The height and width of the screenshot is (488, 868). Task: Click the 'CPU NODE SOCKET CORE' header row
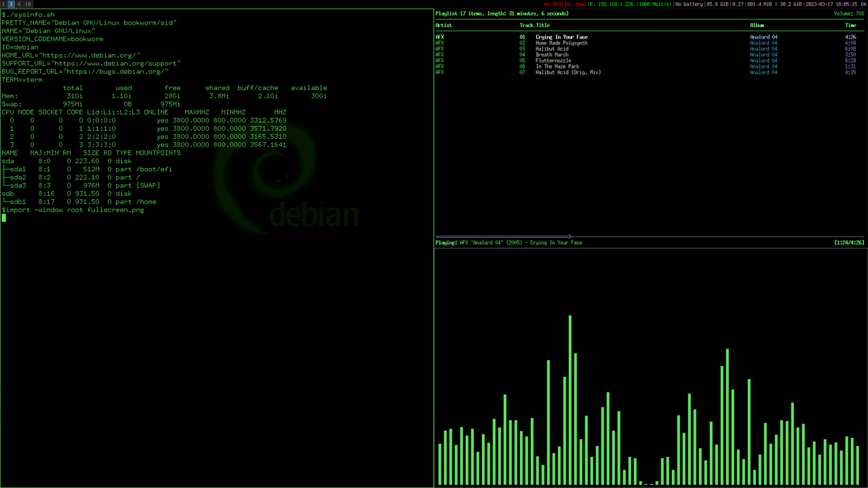coord(144,112)
